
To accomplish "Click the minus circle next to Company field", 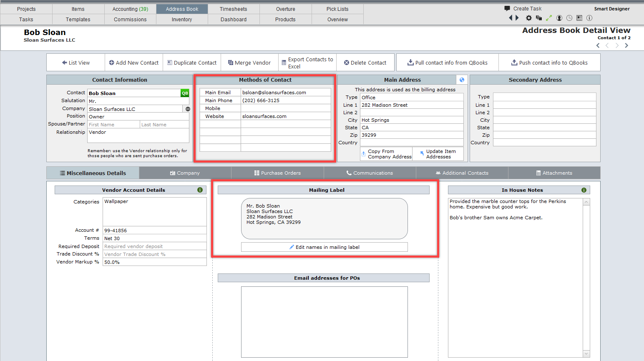I will [x=188, y=109].
